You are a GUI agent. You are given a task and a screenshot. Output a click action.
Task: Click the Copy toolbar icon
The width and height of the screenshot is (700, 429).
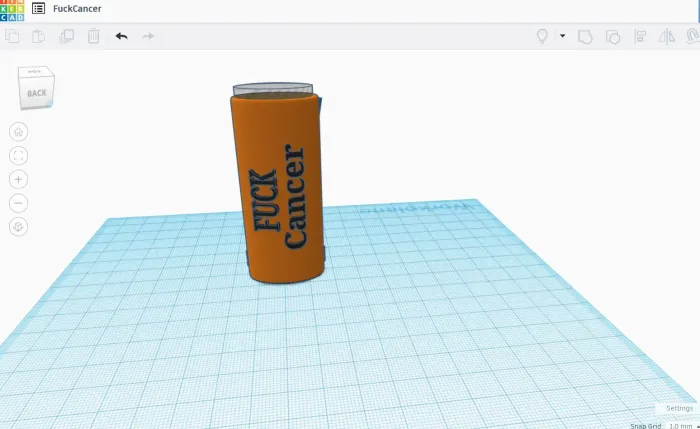click(x=12, y=36)
